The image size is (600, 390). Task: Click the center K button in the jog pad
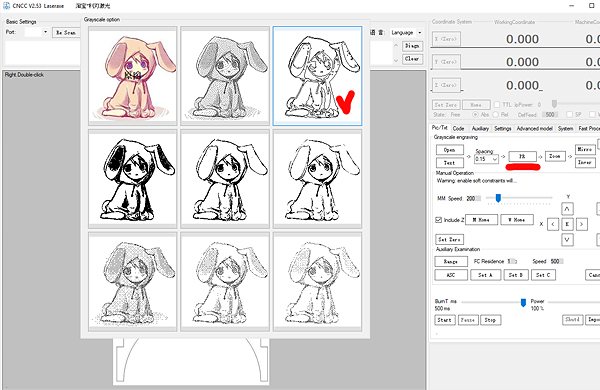click(567, 224)
